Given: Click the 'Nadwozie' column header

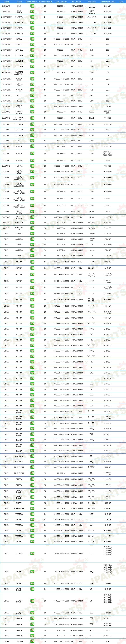Looking at the screenshot, I should click(92, 2).
